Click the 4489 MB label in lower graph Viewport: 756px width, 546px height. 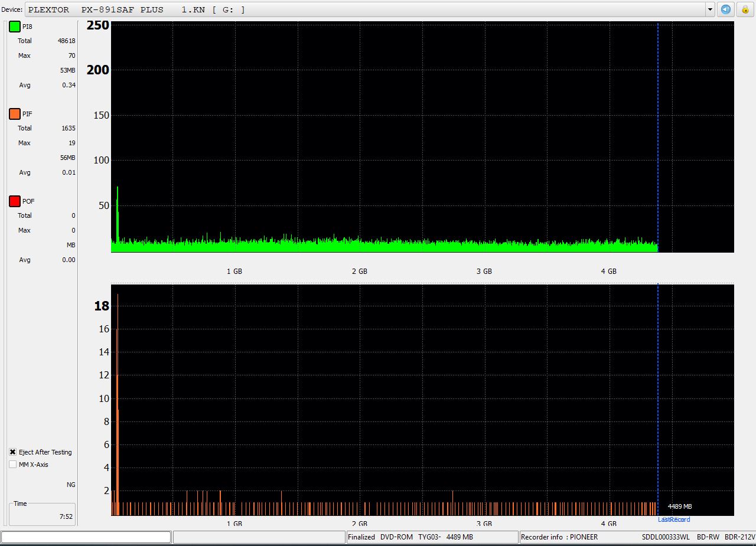click(679, 506)
